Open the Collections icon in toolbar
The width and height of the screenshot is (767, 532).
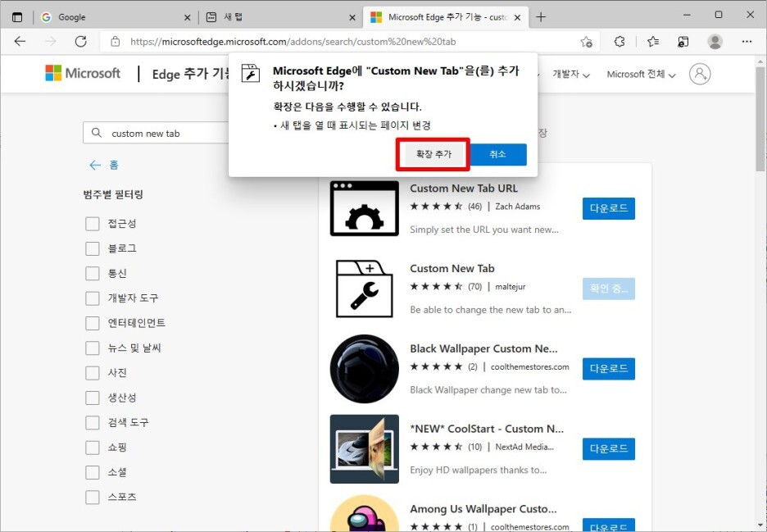pos(683,42)
